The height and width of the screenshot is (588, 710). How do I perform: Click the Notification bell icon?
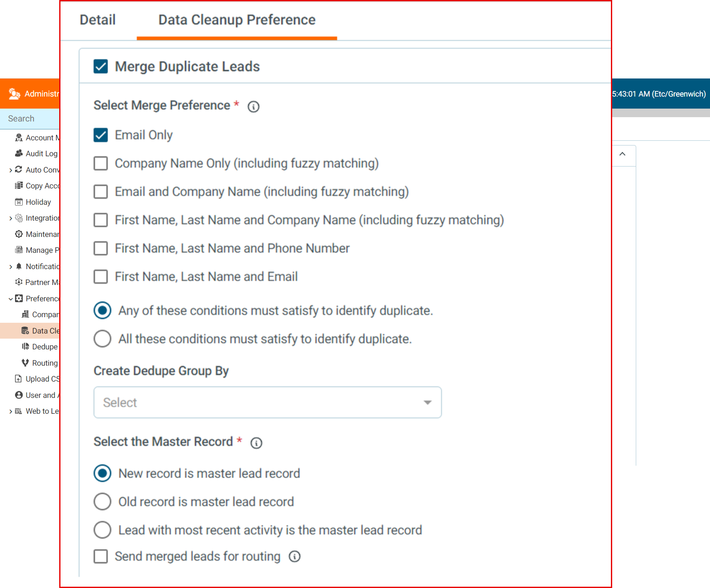tap(19, 266)
